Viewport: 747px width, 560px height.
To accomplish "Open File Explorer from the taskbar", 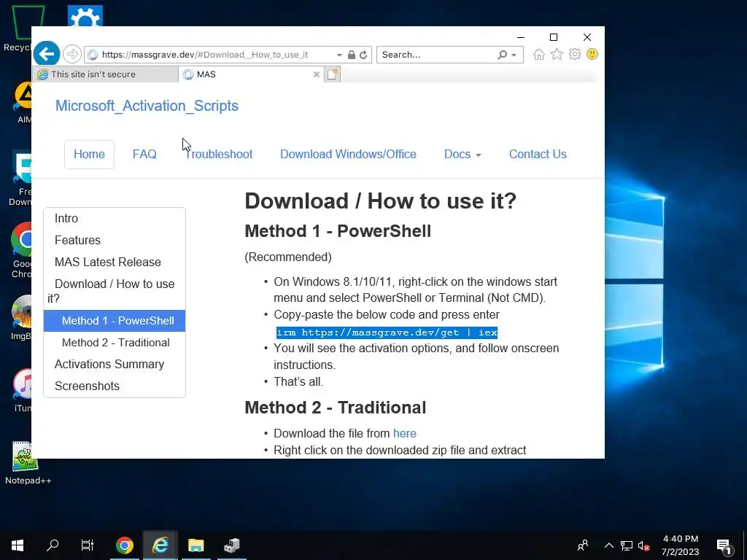I will (x=196, y=545).
